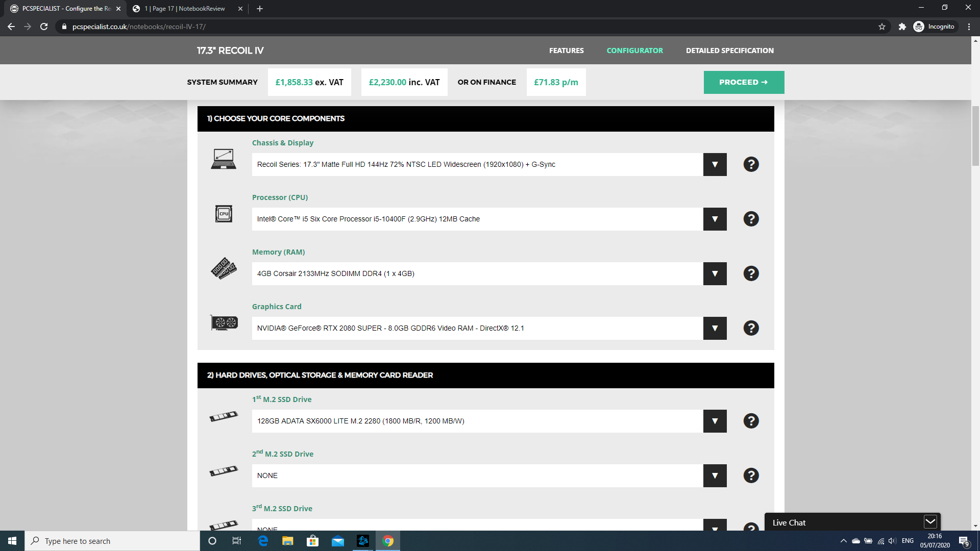Click the £2,230.00 inc. VAT price
980x551 pixels.
404,82
